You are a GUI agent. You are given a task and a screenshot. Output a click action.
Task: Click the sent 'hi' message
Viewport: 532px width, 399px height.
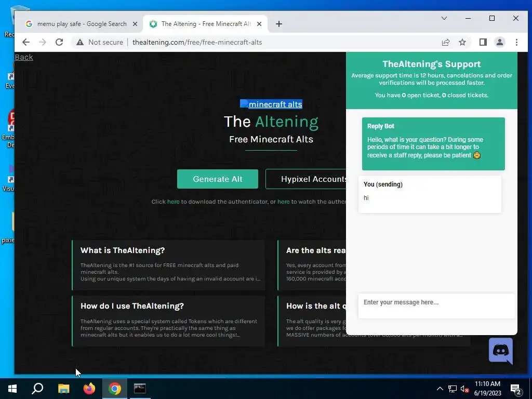coord(430,194)
